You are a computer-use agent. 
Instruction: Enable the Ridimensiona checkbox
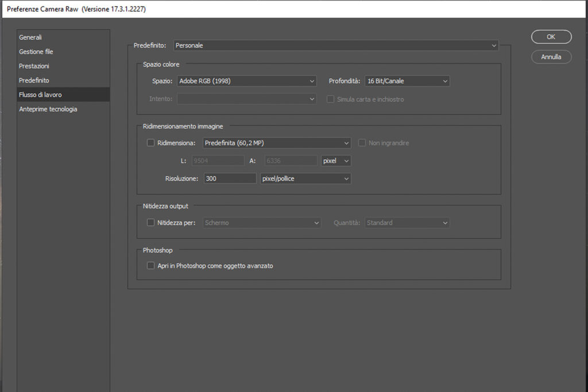151,143
